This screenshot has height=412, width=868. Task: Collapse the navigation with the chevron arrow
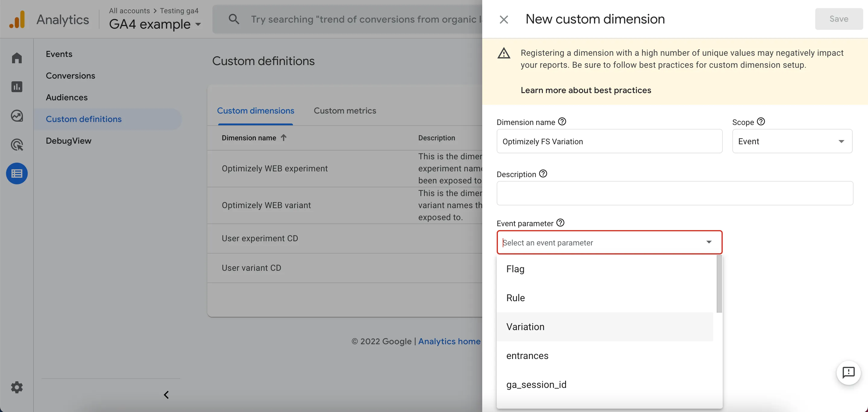coord(166,395)
